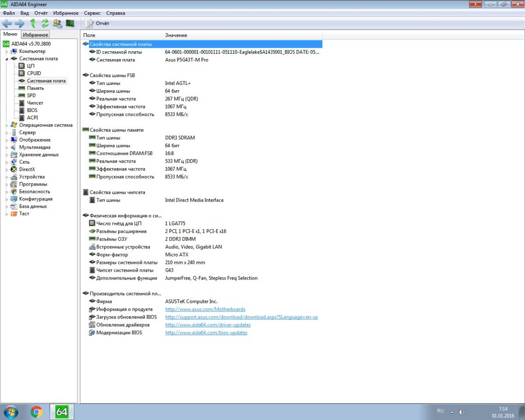
Task: Click the AIDA64 v5.70.3800 root node
Action: pos(30,44)
